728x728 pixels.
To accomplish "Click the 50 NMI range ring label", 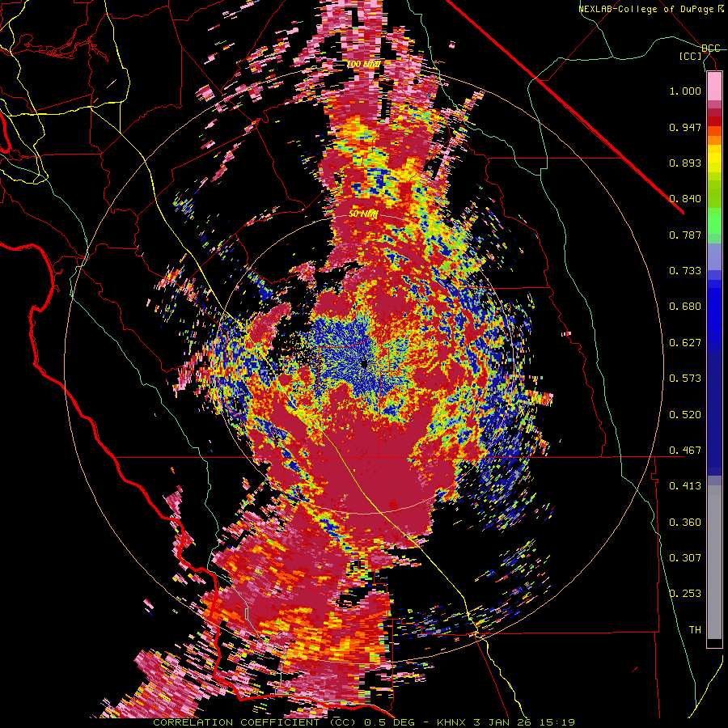I will [363, 214].
